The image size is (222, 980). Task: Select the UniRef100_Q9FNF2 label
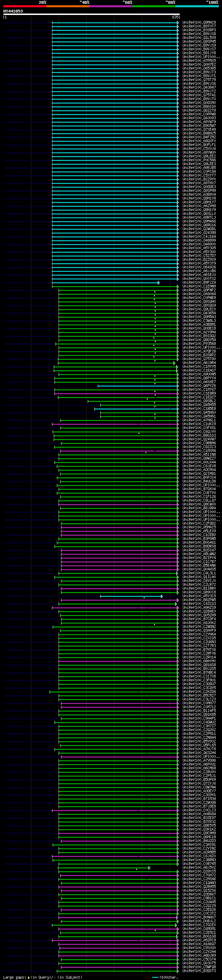click(199, 290)
